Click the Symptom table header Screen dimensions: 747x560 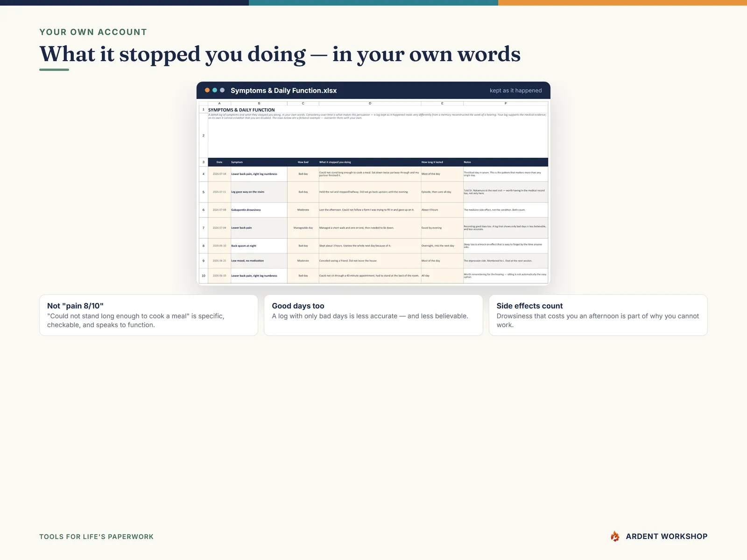point(259,162)
